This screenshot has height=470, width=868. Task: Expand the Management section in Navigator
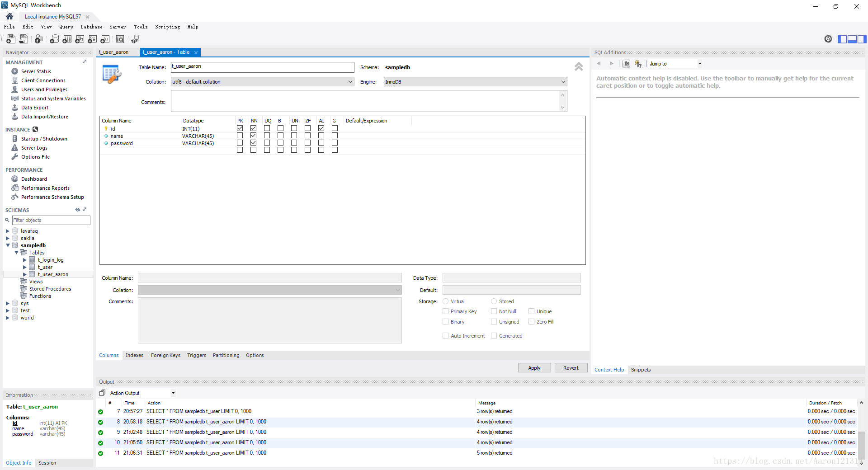point(85,62)
